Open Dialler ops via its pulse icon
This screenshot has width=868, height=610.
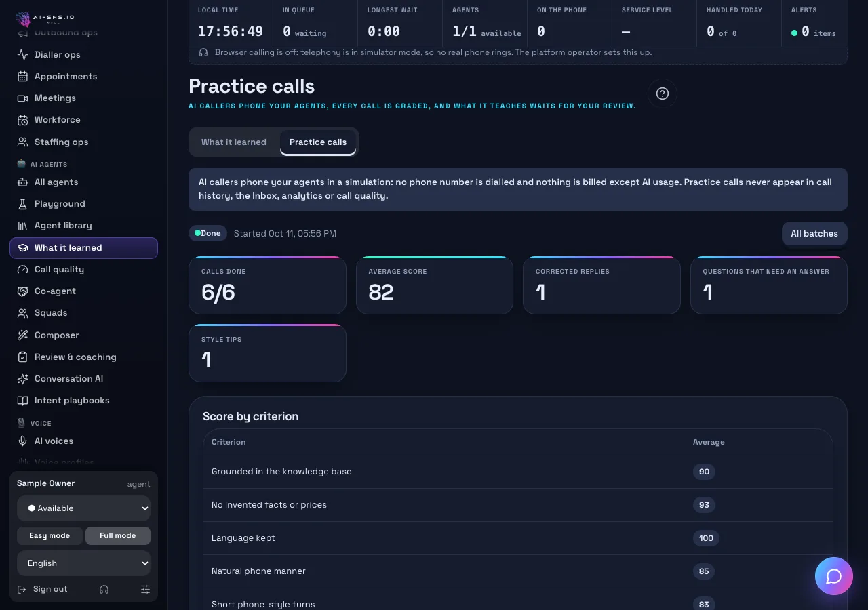22,54
